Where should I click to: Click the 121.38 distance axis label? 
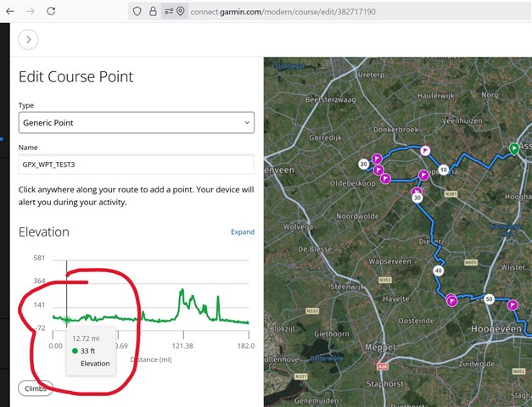tap(182, 346)
